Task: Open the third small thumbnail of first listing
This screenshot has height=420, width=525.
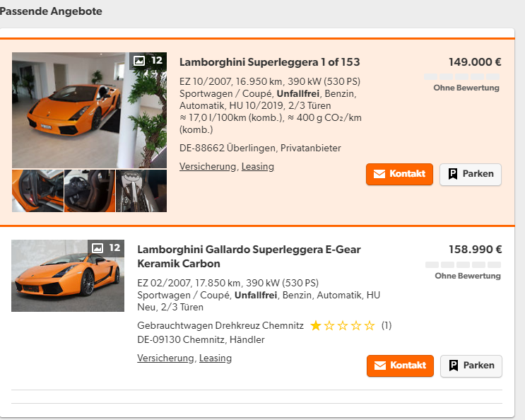Action: 141,191
